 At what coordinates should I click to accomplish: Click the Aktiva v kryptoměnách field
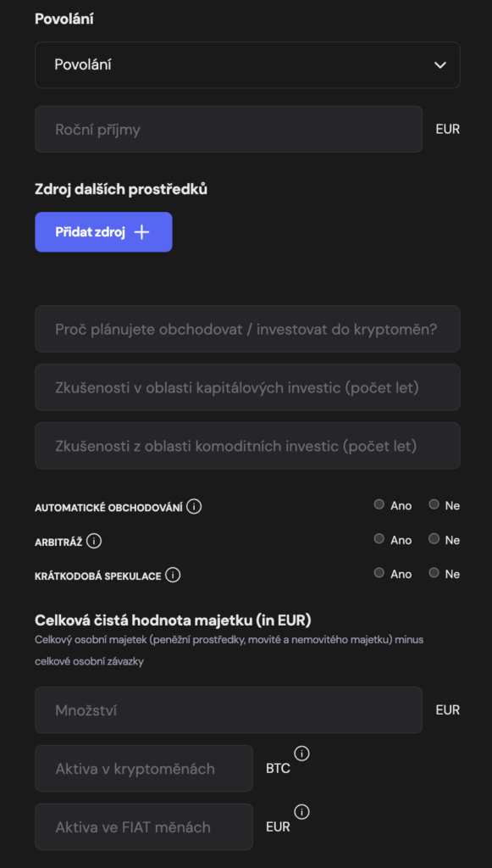pos(144,768)
